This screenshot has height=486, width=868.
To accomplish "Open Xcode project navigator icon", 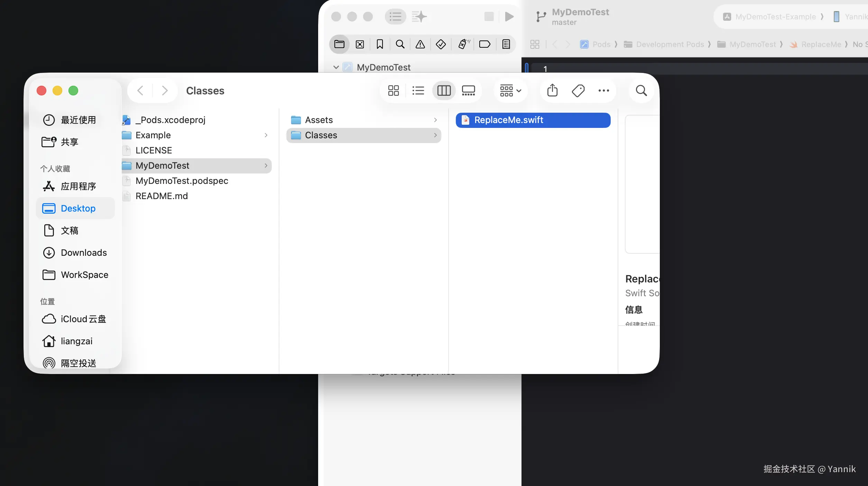I will pyautogui.click(x=339, y=44).
